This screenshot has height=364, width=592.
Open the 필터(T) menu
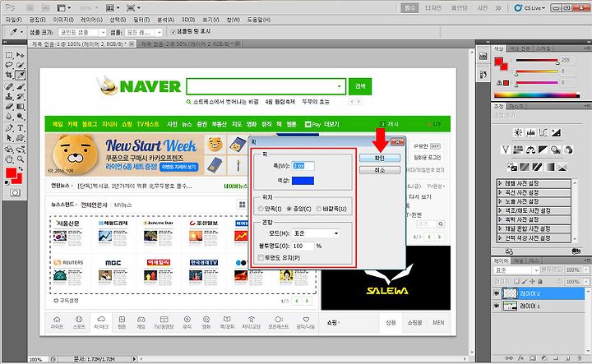(141, 20)
